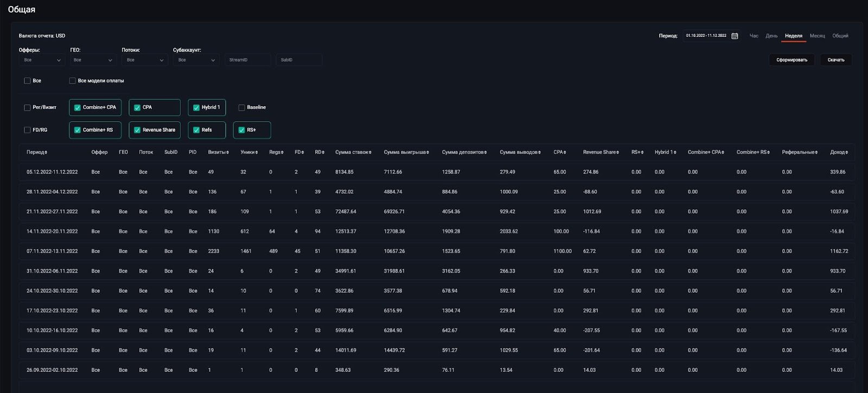Enable Все модели оплаты checkbox
Screen dimensions: 868x393
tap(72, 81)
